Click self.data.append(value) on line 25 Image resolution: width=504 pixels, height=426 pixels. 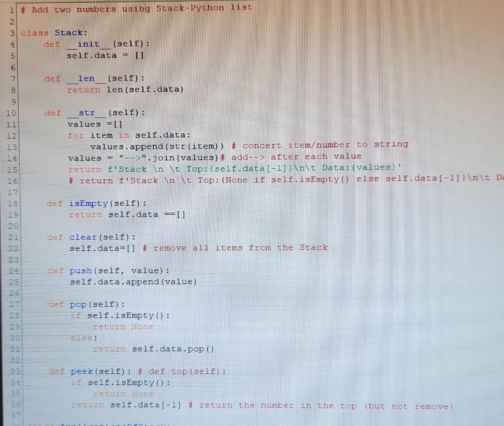point(133,282)
